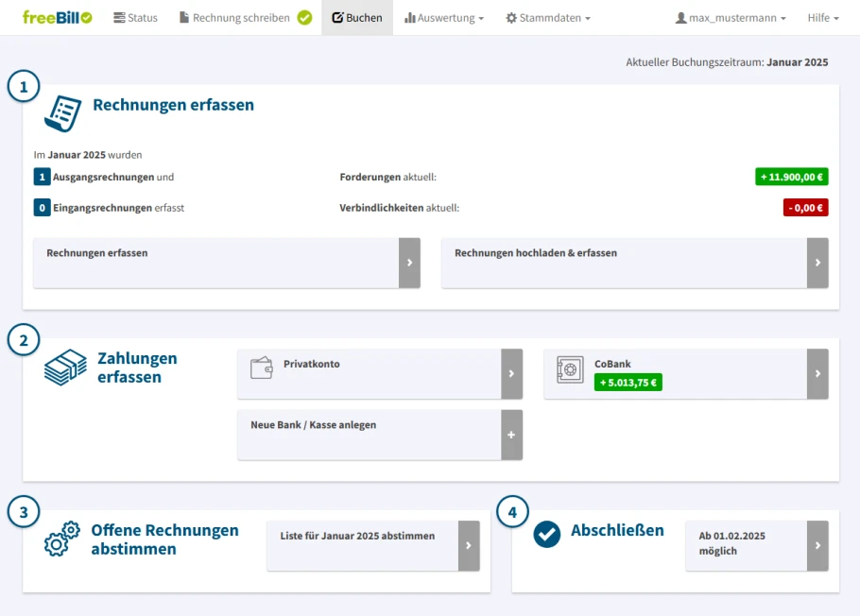The width and height of the screenshot is (860, 616).
Task: Switch to the Buchen tab
Action: [x=356, y=16]
